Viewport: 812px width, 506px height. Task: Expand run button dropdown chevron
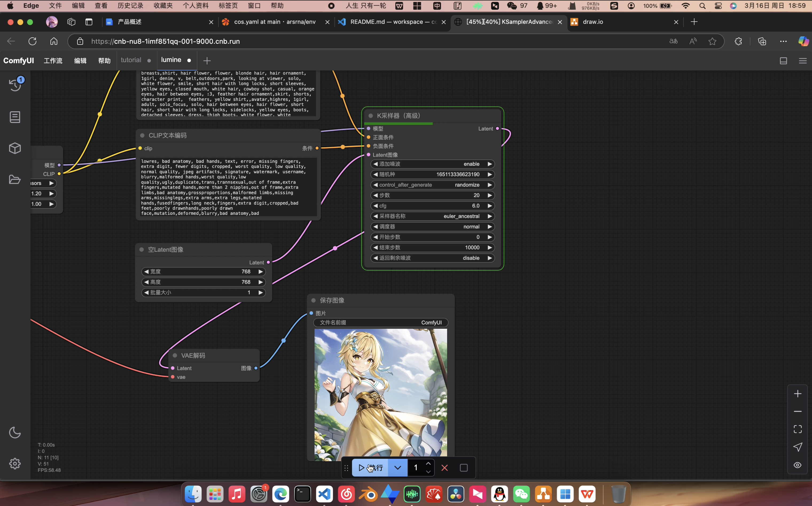397,468
